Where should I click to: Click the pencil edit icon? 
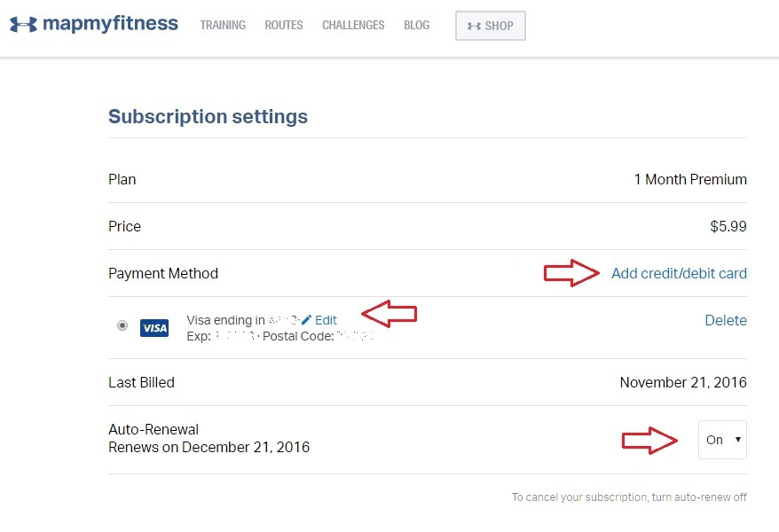(x=306, y=319)
